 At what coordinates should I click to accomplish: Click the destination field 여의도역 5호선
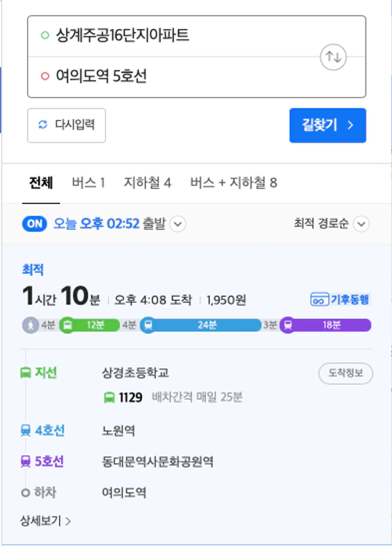(x=197, y=76)
